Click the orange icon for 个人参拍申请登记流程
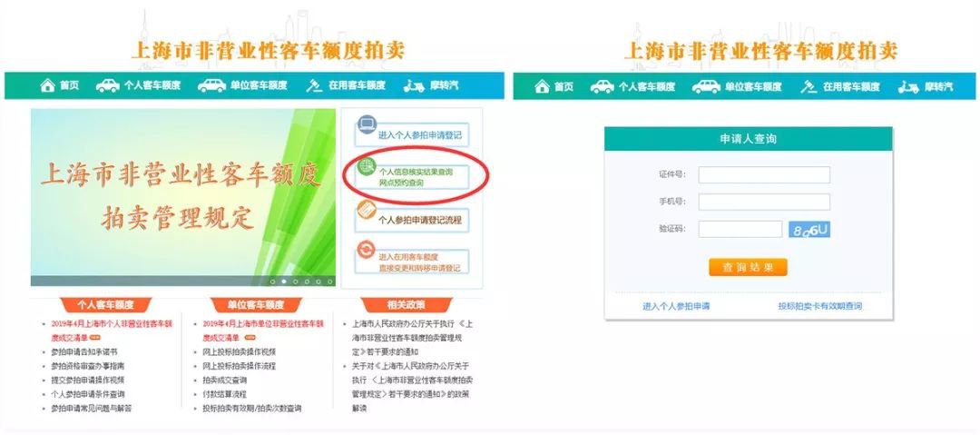980x435 pixels. pyautogui.click(x=367, y=210)
